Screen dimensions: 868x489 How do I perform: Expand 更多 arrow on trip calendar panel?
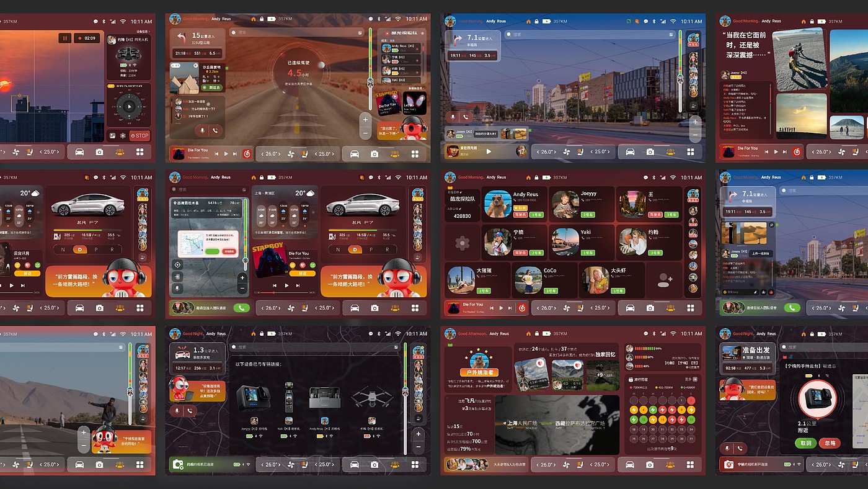tap(695, 379)
